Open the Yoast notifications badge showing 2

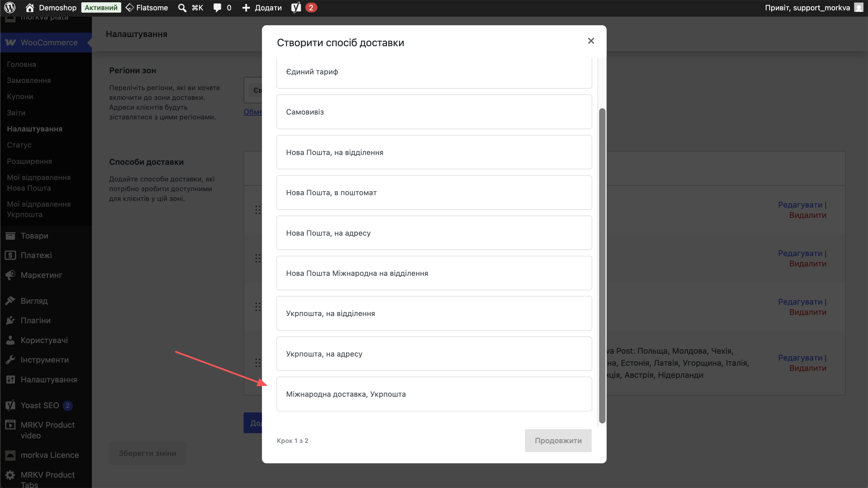[x=311, y=7]
